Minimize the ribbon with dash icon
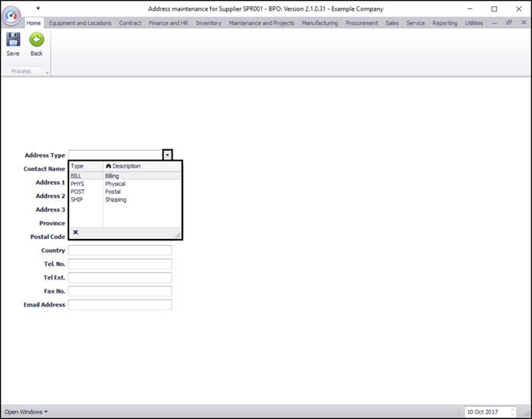The width and height of the screenshot is (532, 419). pyautogui.click(x=494, y=23)
